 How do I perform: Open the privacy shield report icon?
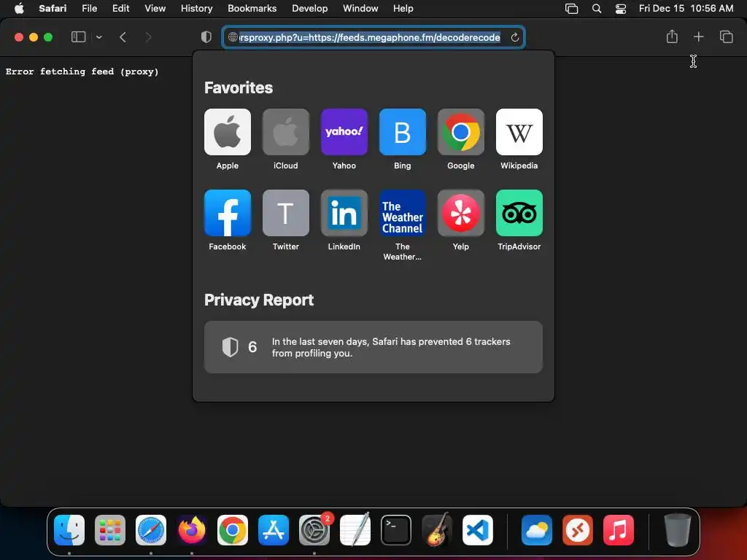206,37
